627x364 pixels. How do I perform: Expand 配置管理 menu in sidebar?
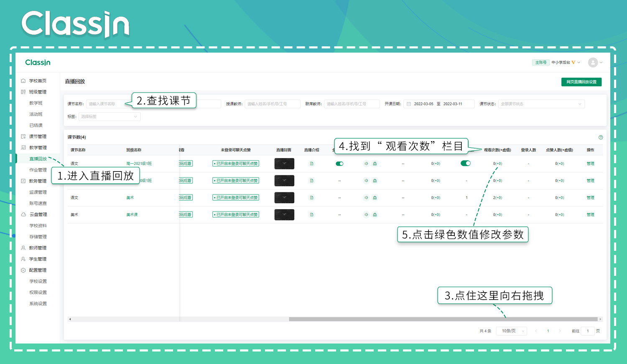(x=38, y=270)
